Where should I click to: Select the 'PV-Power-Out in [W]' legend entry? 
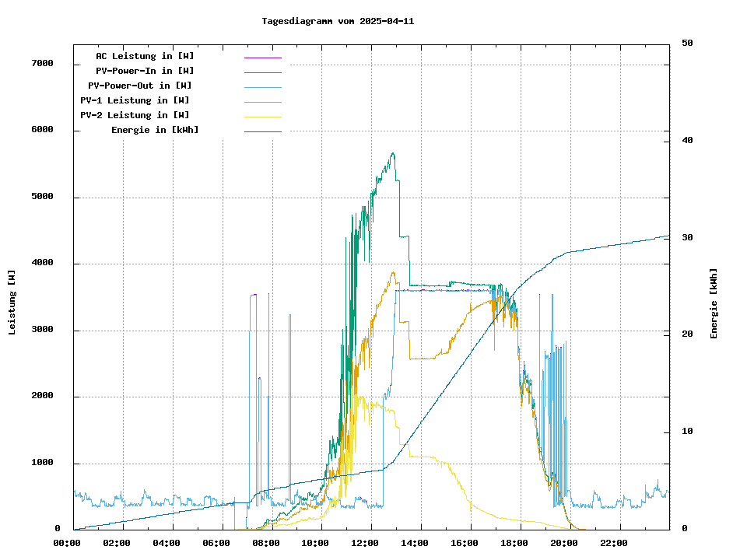[x=140, y=86]
